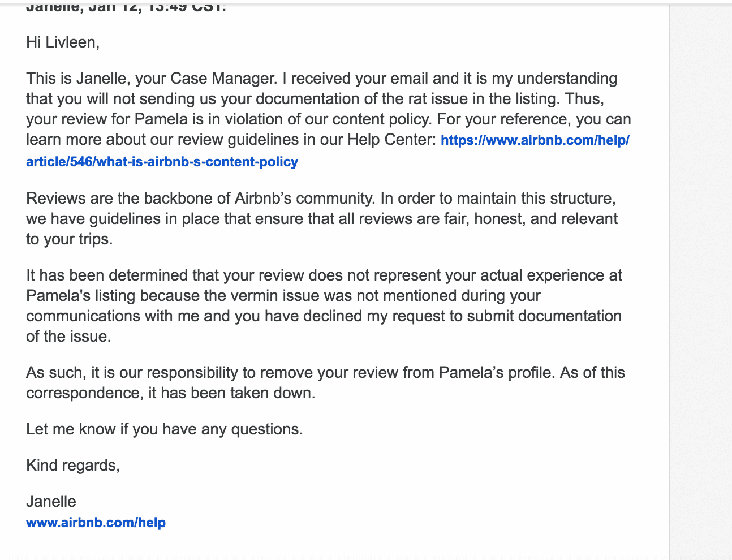Open the www.airbnb.com/help signature link
The width and height of the screenshot is (732, 560).
96,523
